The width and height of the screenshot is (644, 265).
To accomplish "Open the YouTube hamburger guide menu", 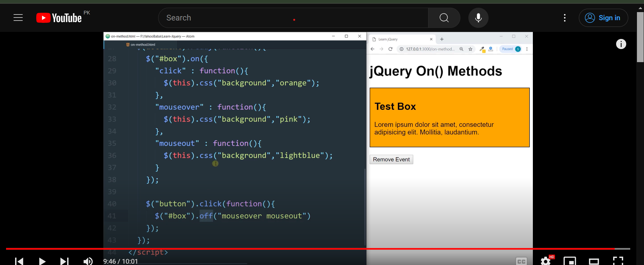I will [x=18, y=18].
